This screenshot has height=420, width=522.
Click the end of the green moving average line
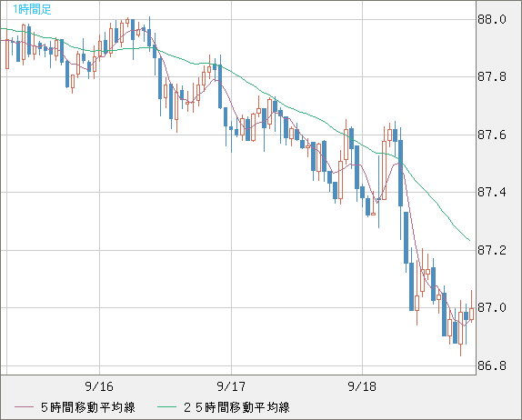469,240
